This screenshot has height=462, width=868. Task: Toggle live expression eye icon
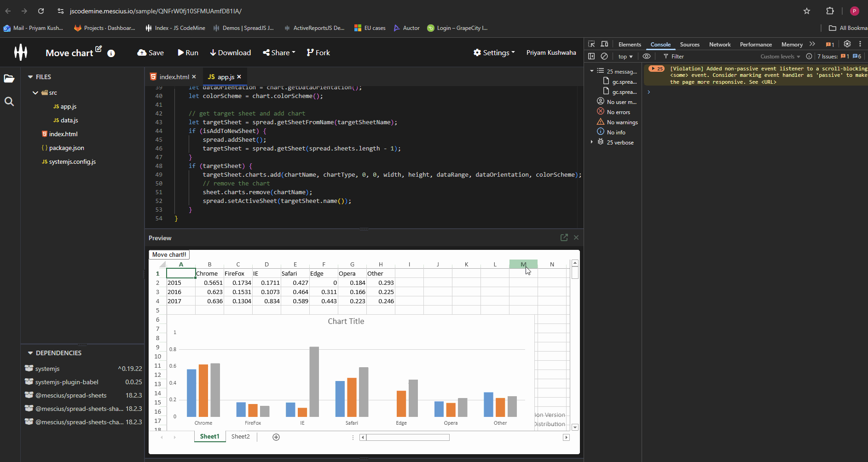(x=647, y=56)
